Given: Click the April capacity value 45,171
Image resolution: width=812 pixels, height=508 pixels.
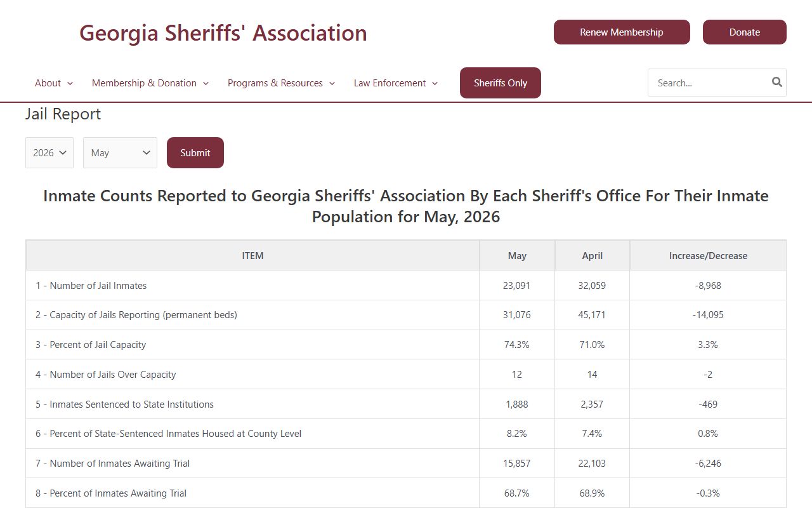Looking at the screenshot, I should (592, 315).
